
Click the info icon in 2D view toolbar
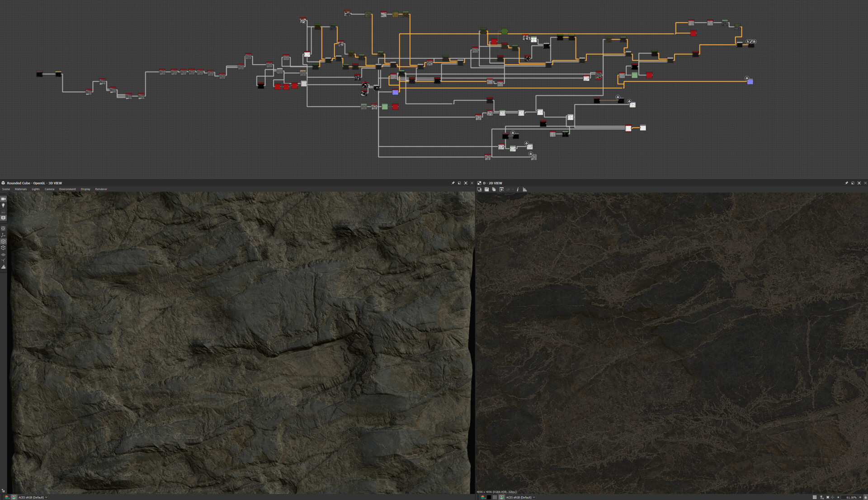pyautogui.click(x=518, y=189)
